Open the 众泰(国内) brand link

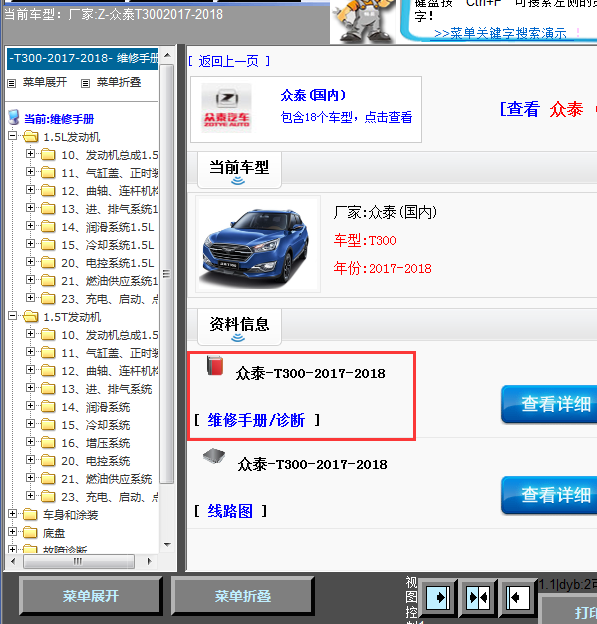tap(313, 95)
